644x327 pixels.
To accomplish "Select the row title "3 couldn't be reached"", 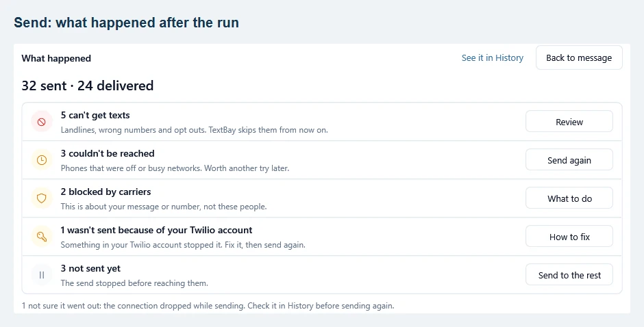I will click(x=108, y=153).
